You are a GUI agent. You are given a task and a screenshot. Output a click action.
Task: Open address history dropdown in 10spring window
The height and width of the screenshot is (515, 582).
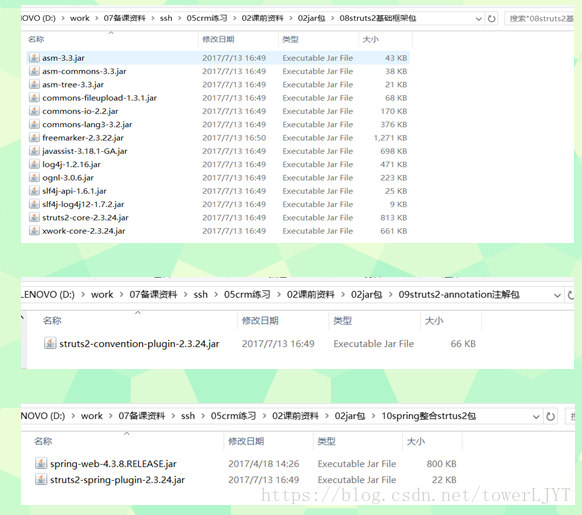[536, 417]
